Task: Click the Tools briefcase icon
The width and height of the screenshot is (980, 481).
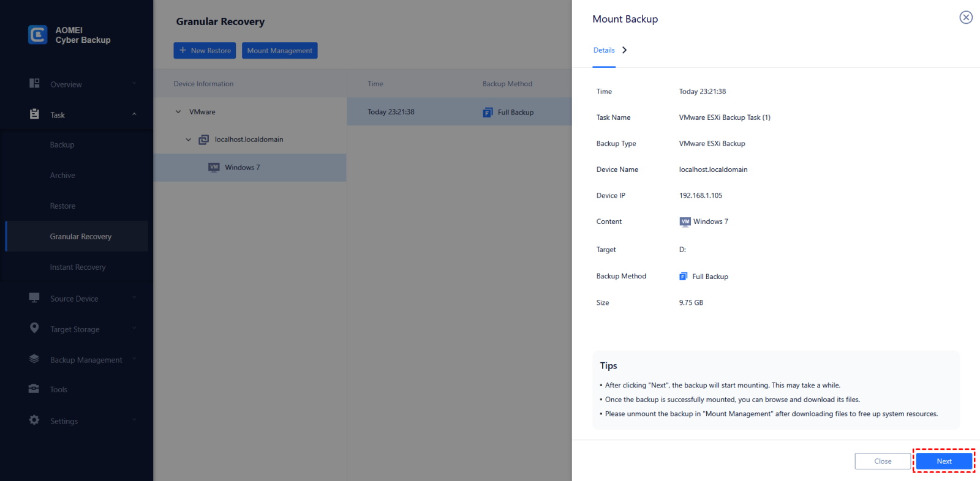Action: (34, 389)
